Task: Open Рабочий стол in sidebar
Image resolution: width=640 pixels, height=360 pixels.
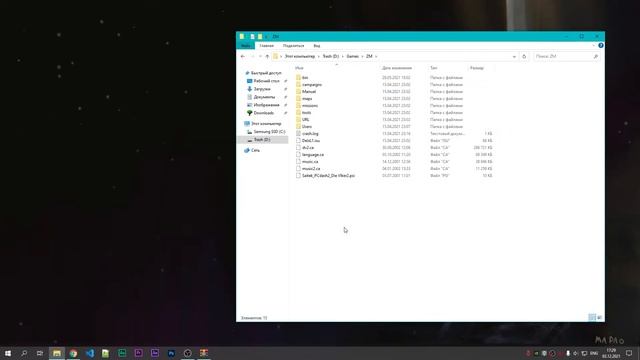Action: tap(263, 81)
